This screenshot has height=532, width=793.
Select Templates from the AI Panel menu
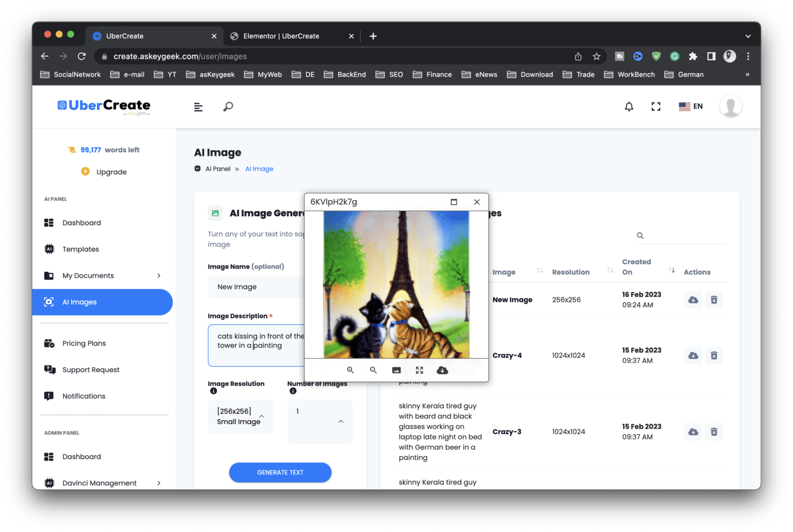(81, 249)
